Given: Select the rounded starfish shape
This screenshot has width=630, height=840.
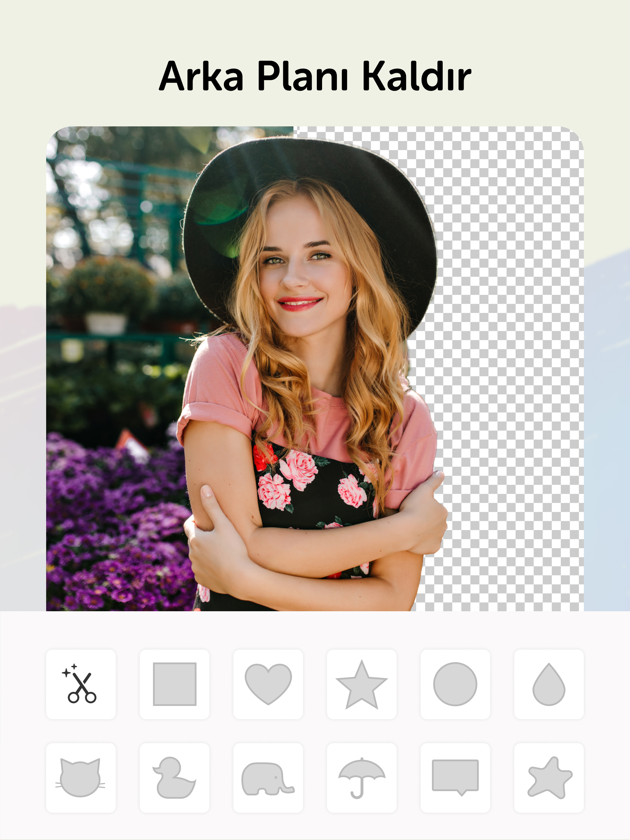Looking at the screenshot, I should point(548,777).
